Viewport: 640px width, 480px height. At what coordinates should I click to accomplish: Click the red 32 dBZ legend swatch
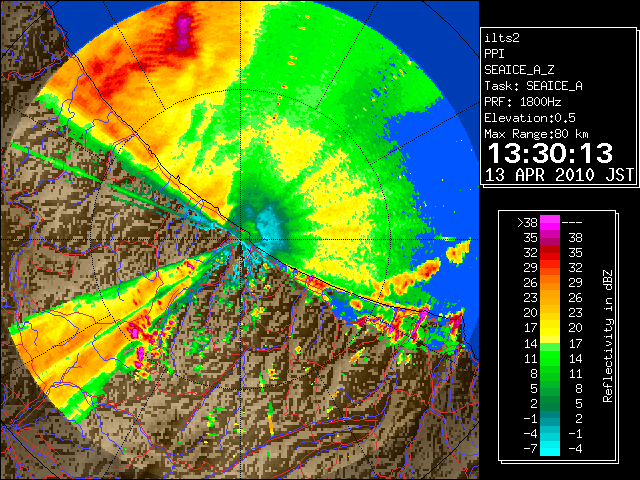tap(550, 253)
